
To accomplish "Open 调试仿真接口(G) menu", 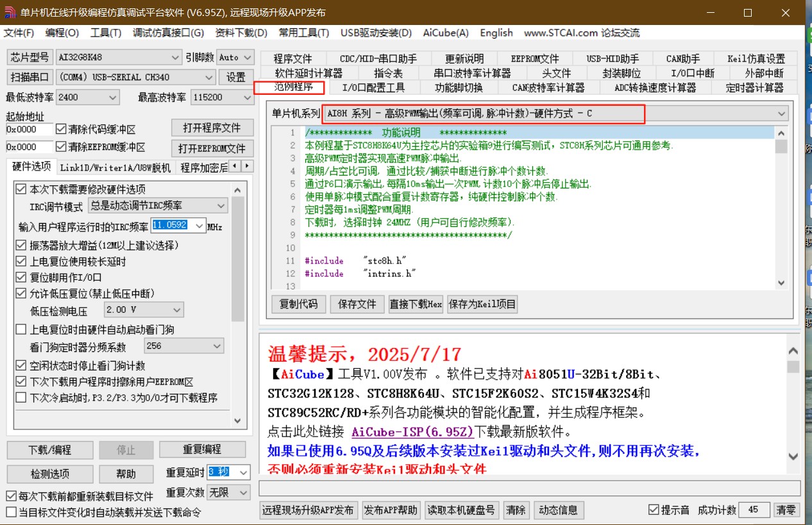I will coord(168,33).
